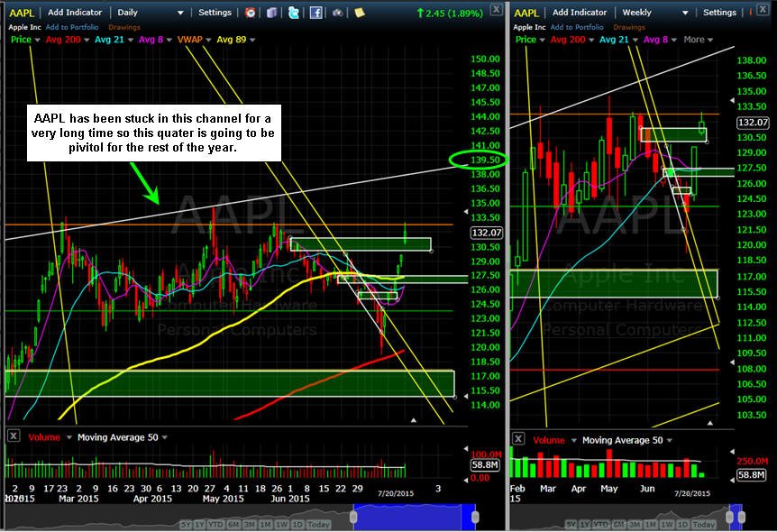Open the yellow sticky note icon
777x532 pixels.
click(x=360, y=13)
